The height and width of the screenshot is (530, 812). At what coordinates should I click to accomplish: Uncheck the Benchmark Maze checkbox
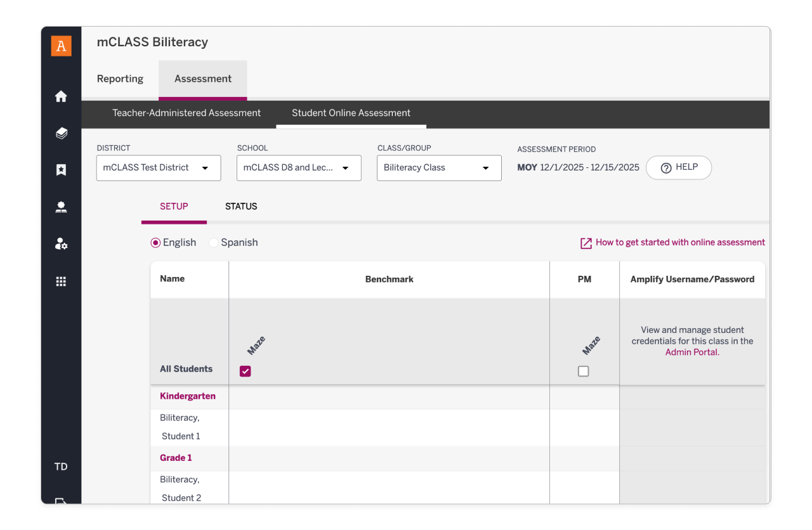246,372
